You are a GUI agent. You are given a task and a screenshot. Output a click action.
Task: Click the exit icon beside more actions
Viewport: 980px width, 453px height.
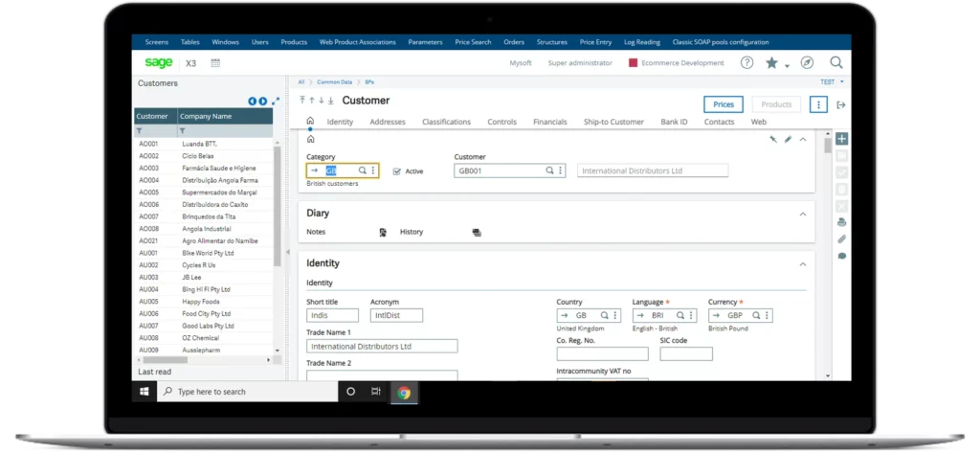click(841, 105)
